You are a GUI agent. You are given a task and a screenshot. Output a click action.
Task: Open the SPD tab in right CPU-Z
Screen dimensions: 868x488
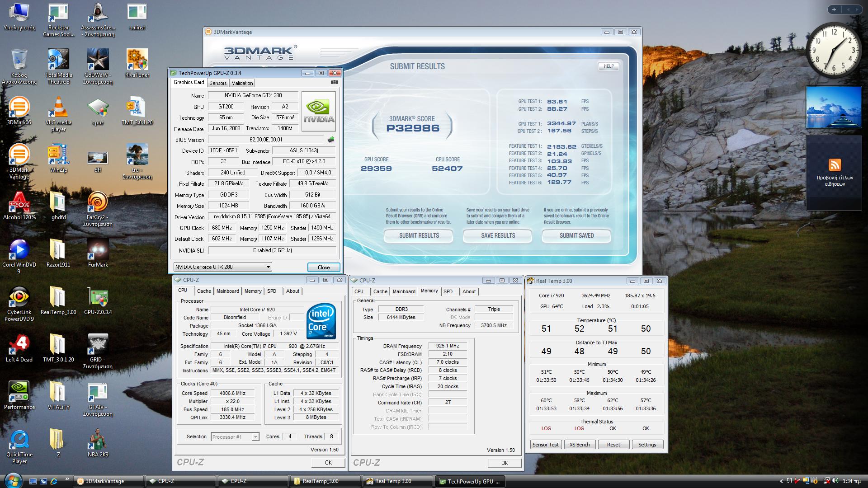click(448, 292)
